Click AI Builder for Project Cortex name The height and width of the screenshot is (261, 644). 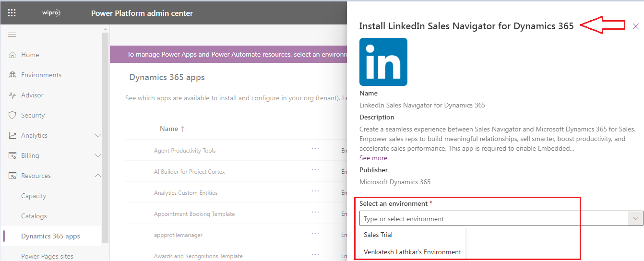[x=190, y=172]
